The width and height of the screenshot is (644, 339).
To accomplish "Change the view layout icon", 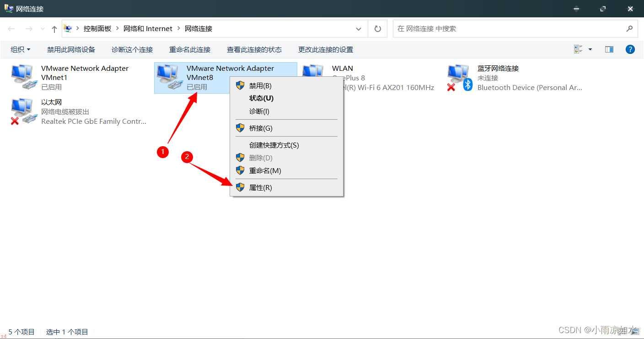I will pyautogui.click(x=578, y=49).
